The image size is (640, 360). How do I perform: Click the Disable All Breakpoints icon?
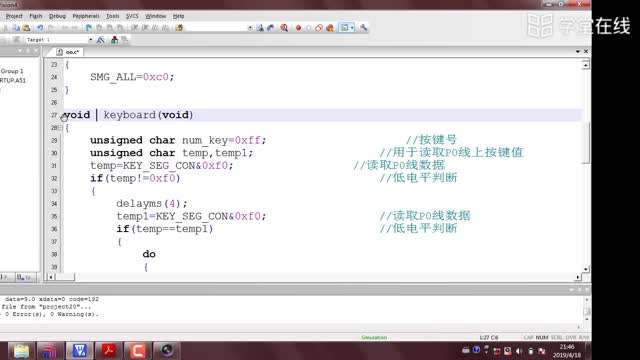(x=319, y=28)
